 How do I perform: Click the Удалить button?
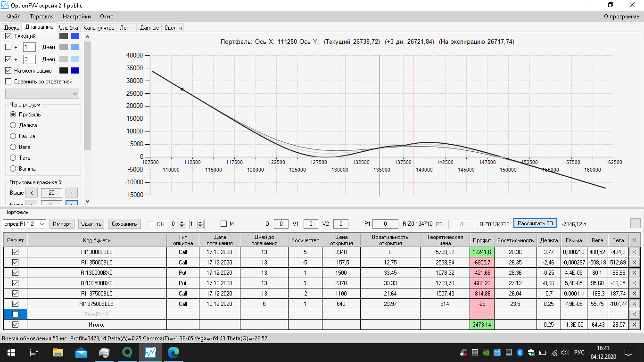[91, 224]
